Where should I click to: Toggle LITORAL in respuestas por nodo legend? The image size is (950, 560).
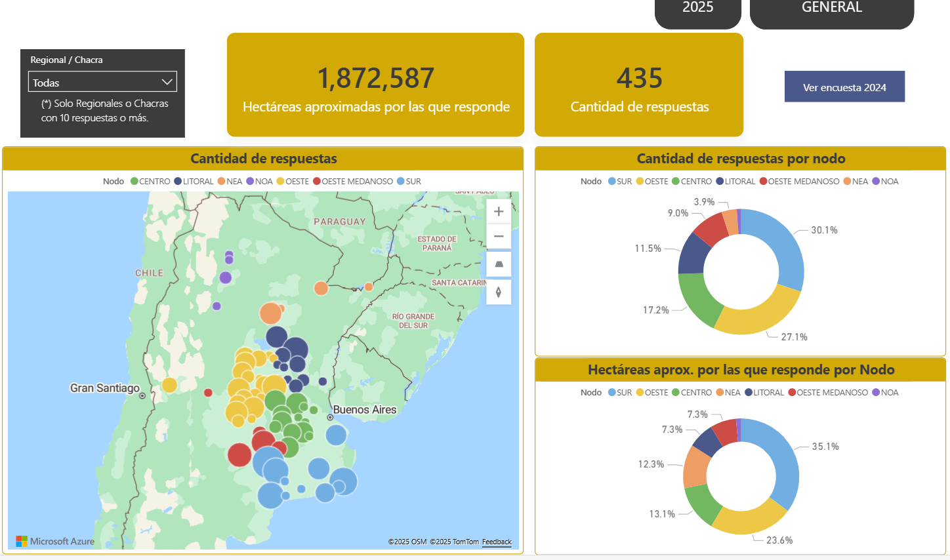(x=720, y=182)
